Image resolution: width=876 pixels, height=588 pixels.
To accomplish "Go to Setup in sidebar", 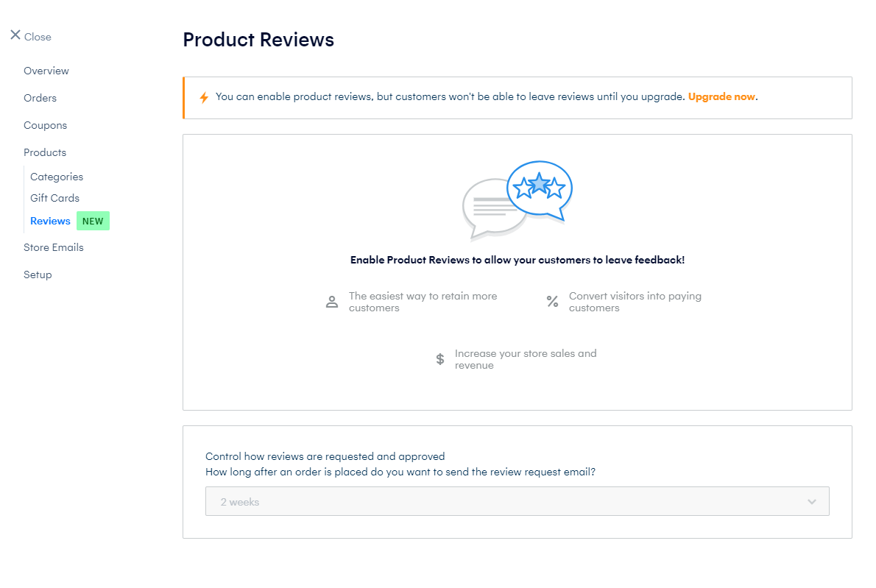I will pyautogui.click(x=38, y=274).
